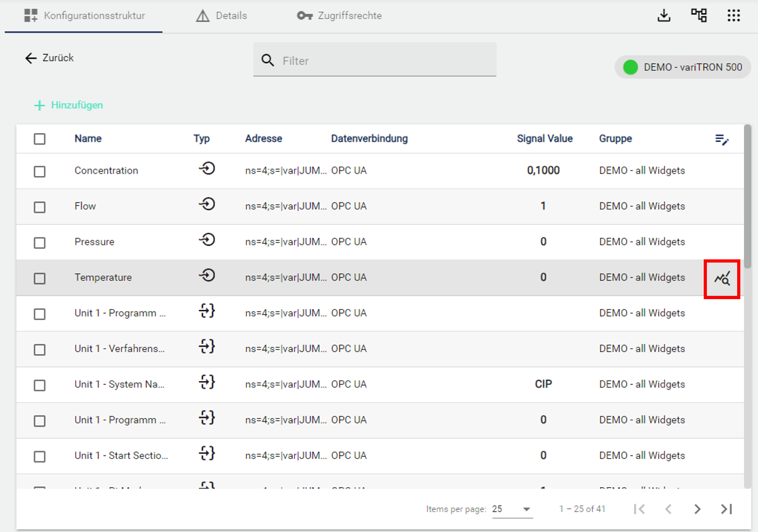This screenshot has height=532, width=758.
Task: Open trend analysis icon for Temperature row
Action: point(722,278)
